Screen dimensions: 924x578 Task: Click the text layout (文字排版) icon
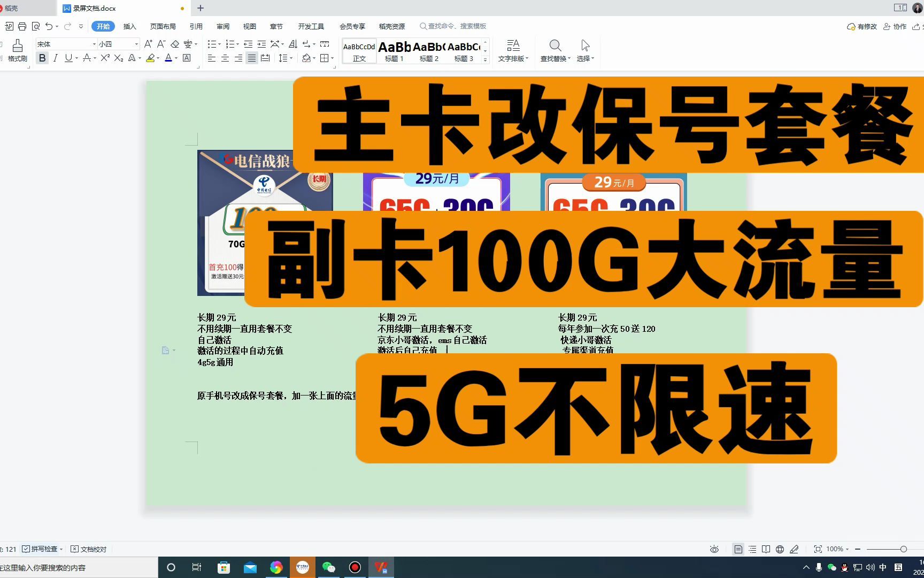513,50
